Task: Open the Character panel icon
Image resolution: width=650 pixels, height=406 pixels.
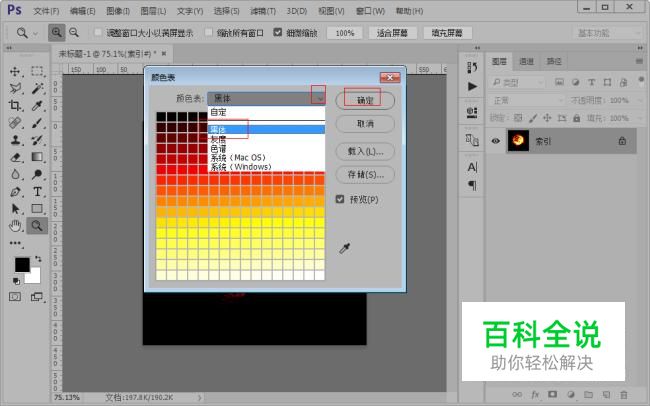Action: 472,167
